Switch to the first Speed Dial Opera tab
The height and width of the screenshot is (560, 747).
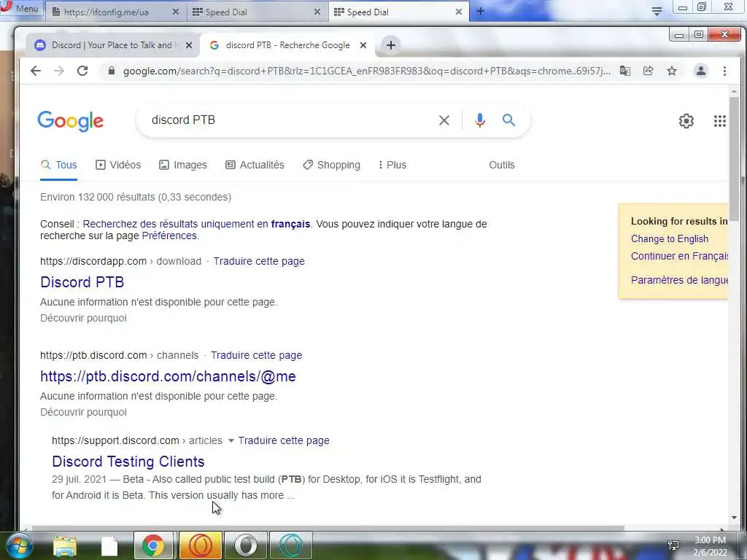coord(256,12)
